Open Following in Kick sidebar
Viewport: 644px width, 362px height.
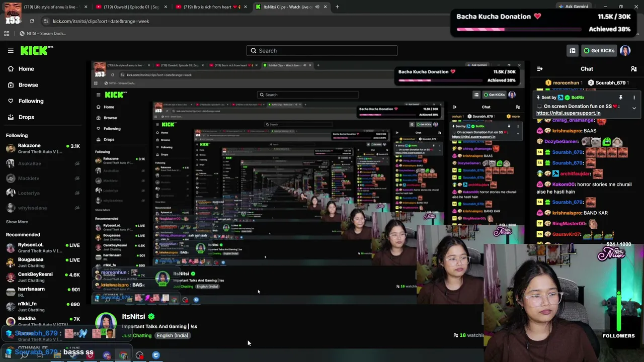click(x=31, y=101)
